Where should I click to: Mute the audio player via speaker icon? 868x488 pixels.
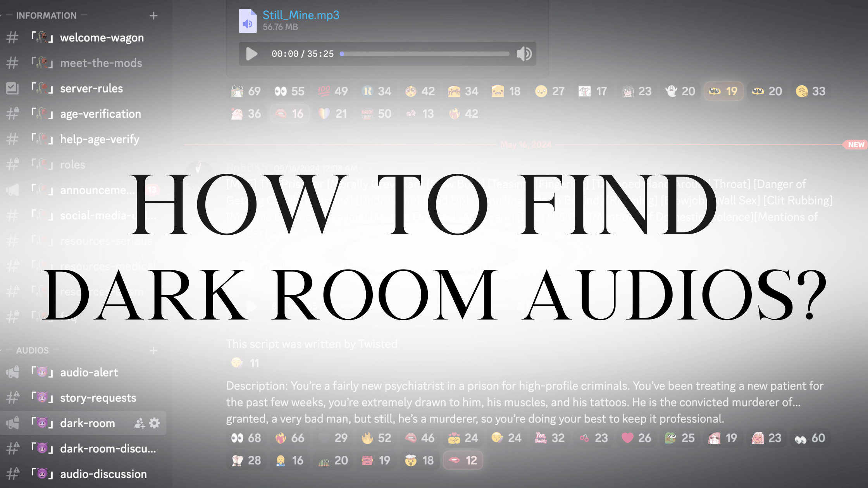pyautogui.click(x=524, y=54)
